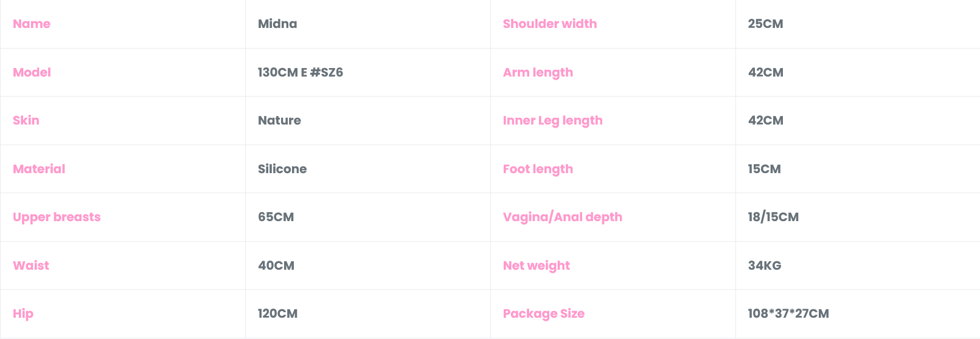Click the "Net weight" label
This screenshot has height=339, width=980.
coord(537,265)
